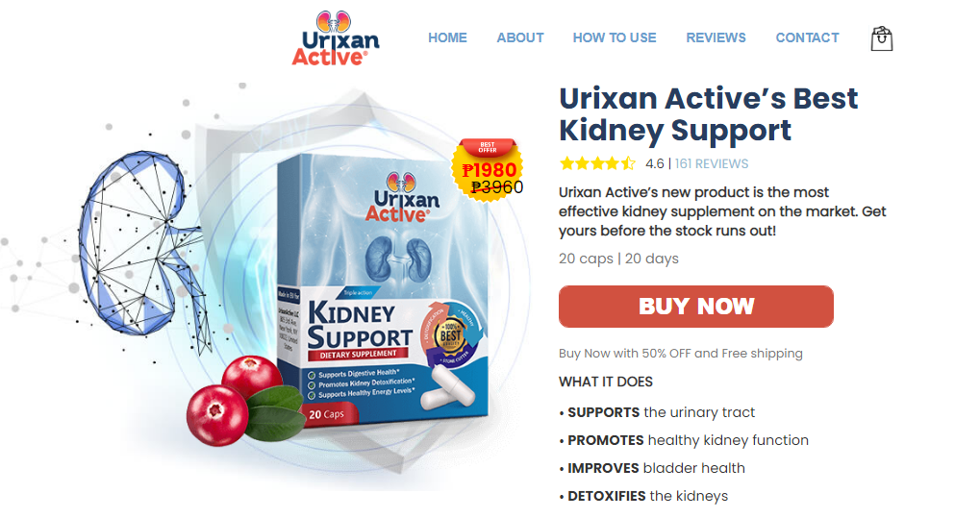Screen dimensions: 980x518
Task: Go to the About page
Action: [x=520, y=37]
